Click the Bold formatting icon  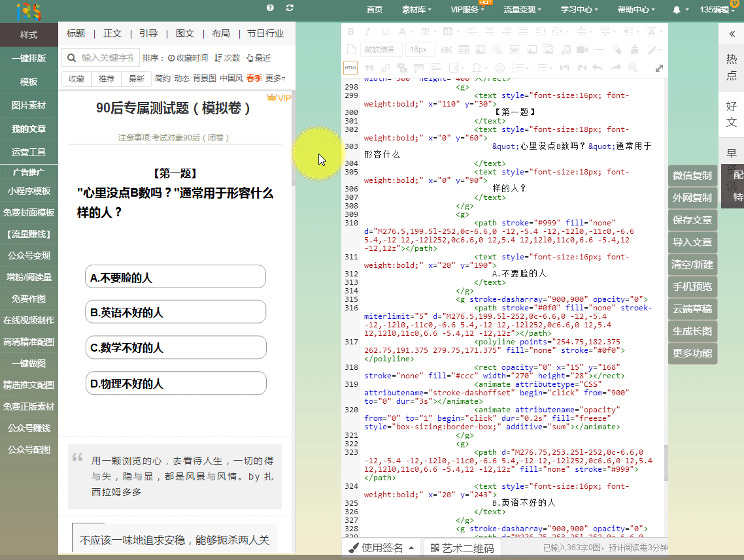click(351, 31)
